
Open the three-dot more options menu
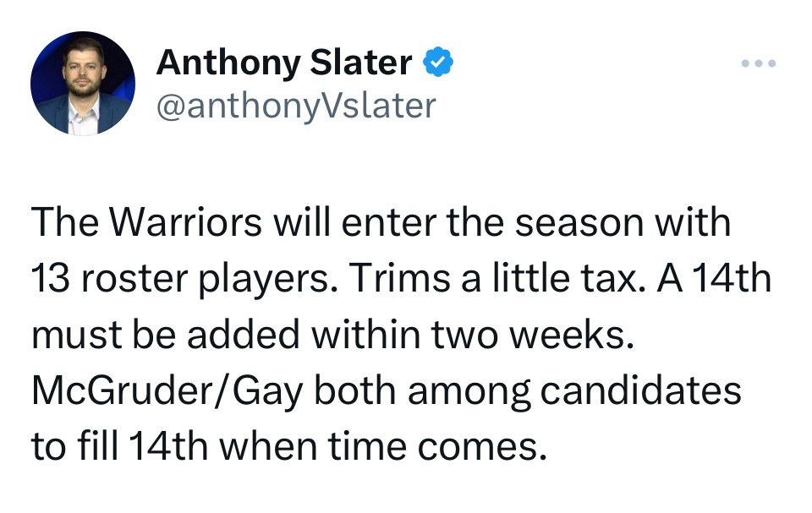(758, 63)
